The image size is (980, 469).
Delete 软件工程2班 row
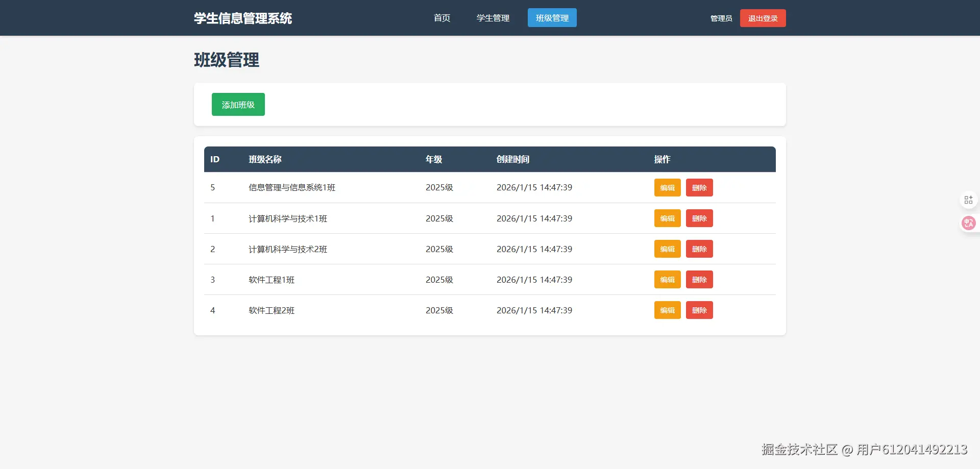point(699,310)
